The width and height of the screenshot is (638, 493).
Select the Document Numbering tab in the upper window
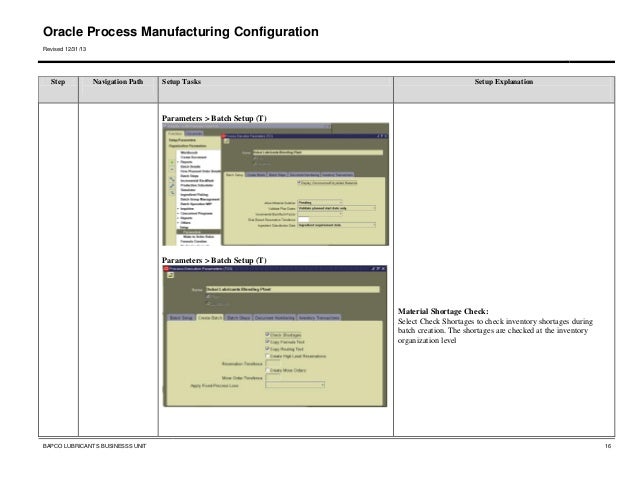[304, 175]
